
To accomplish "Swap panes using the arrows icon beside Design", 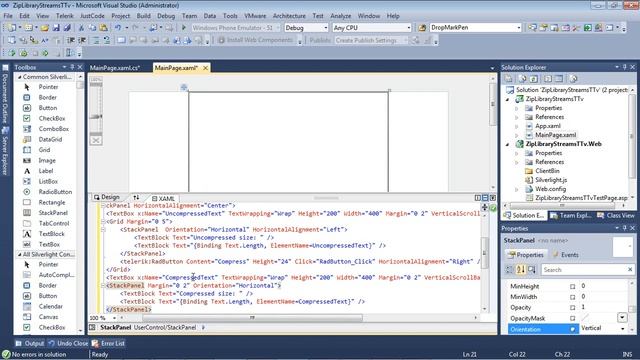I will click(136, 198).
